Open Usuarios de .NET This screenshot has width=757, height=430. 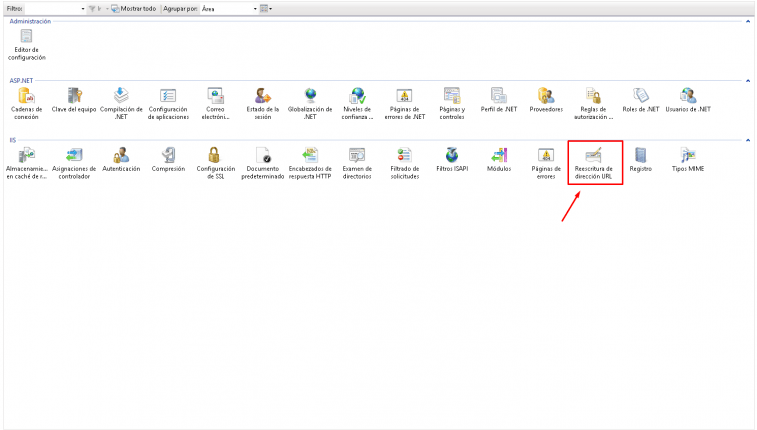(688, 100)
